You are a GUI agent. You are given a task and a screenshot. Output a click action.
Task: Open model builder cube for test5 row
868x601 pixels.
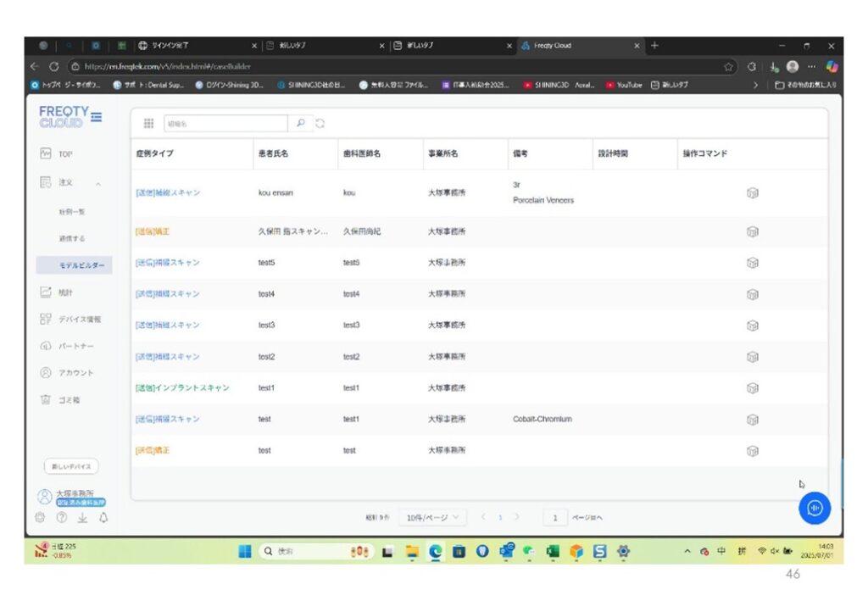point(751,263)
